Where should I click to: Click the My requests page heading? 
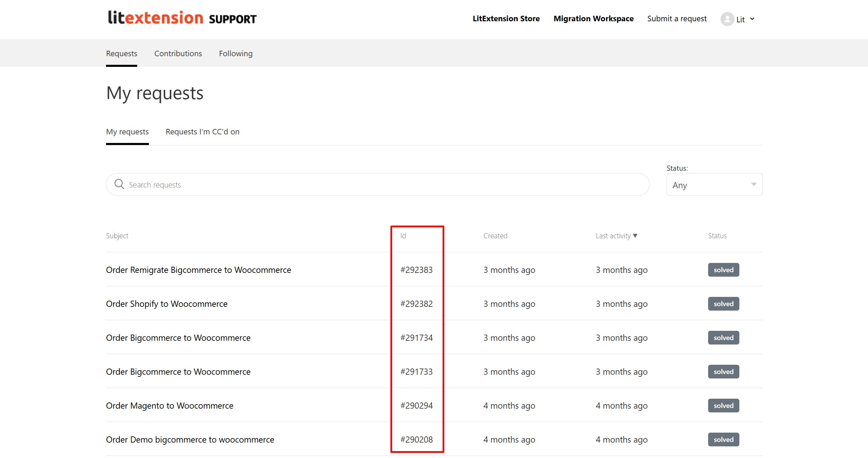click(x=155, y=93)
